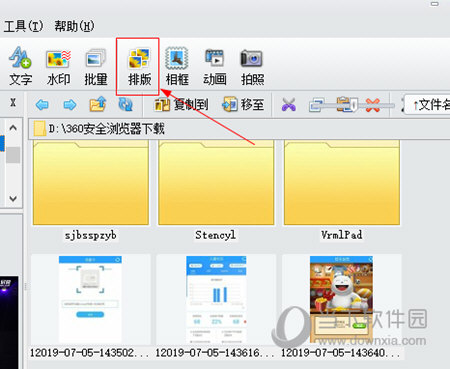The image size is (450, 369).
Task: Select the sjbsspzyb folder
Action: [x=91, y=183]
